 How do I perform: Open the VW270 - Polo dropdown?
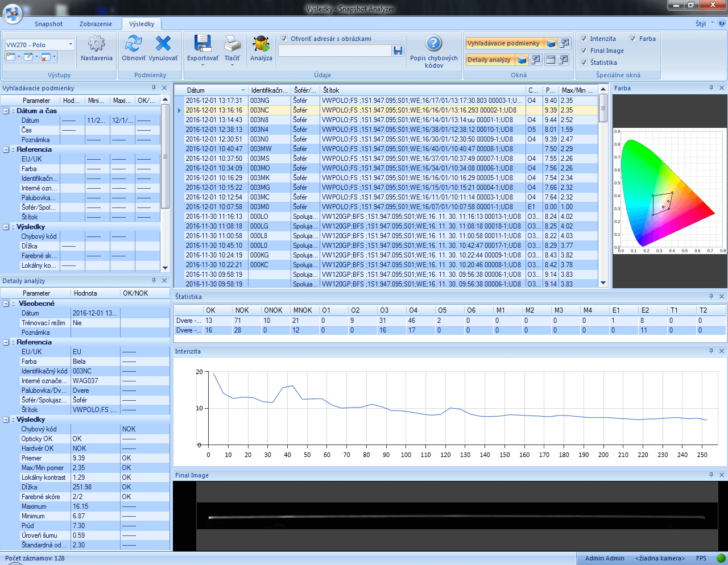tap(71, 44)
